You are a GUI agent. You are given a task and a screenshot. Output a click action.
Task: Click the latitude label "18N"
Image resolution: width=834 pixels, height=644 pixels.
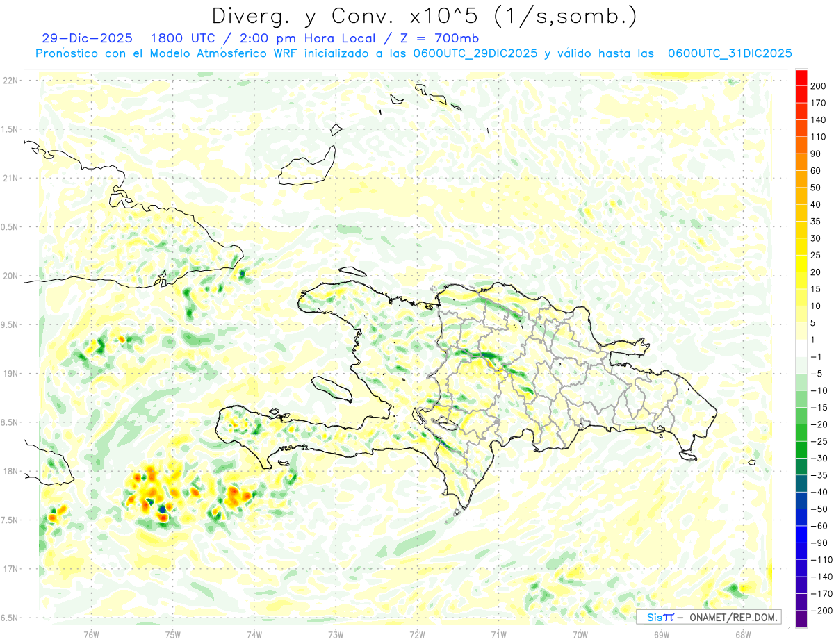pyautogui.click(x=10, y=472)
